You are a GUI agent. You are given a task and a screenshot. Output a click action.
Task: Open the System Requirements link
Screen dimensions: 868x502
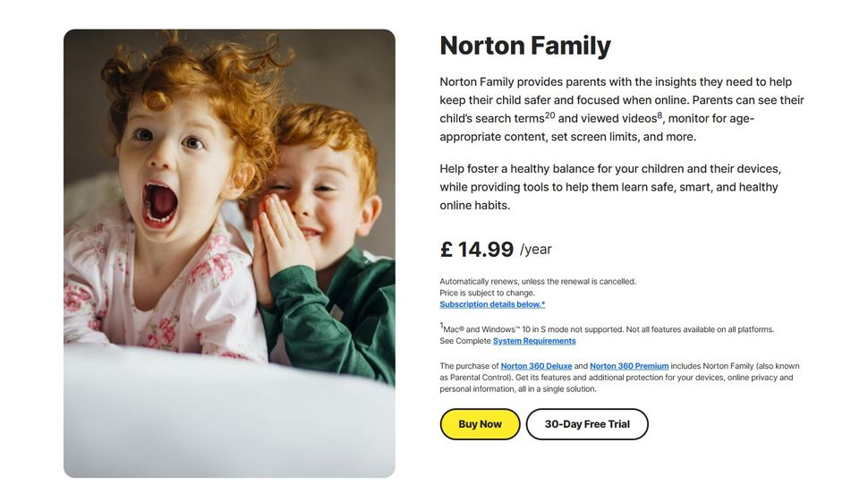pyautogui.click(x=534, y=341)
